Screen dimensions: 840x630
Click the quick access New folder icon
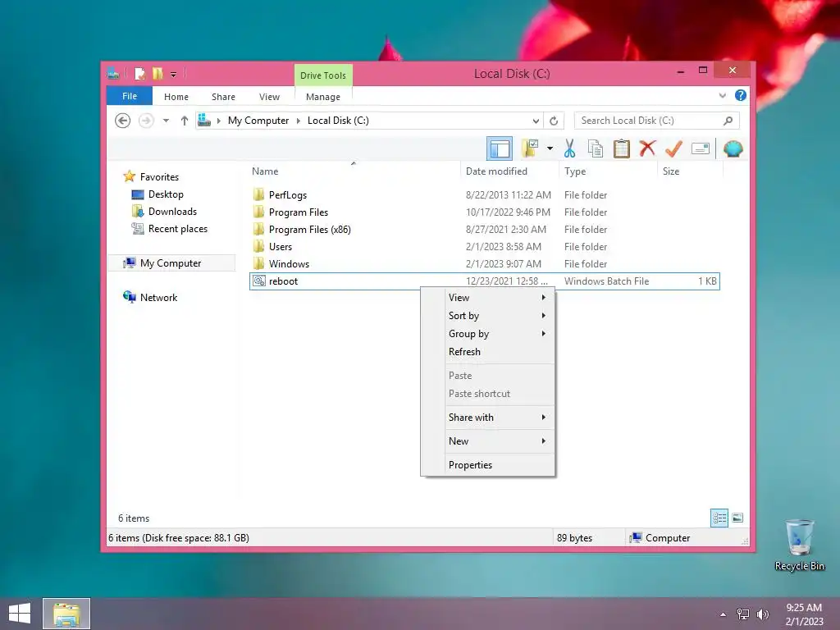(x=157, y=73)
